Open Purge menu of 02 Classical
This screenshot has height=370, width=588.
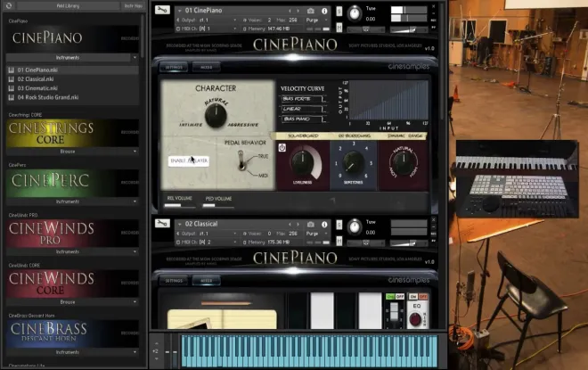pyautogui.click(x=316, y=234)
